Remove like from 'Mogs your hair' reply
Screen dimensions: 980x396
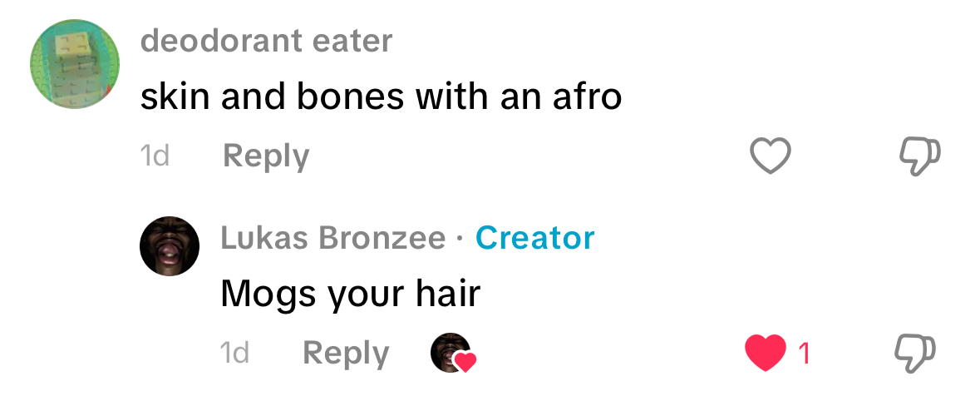766,353
